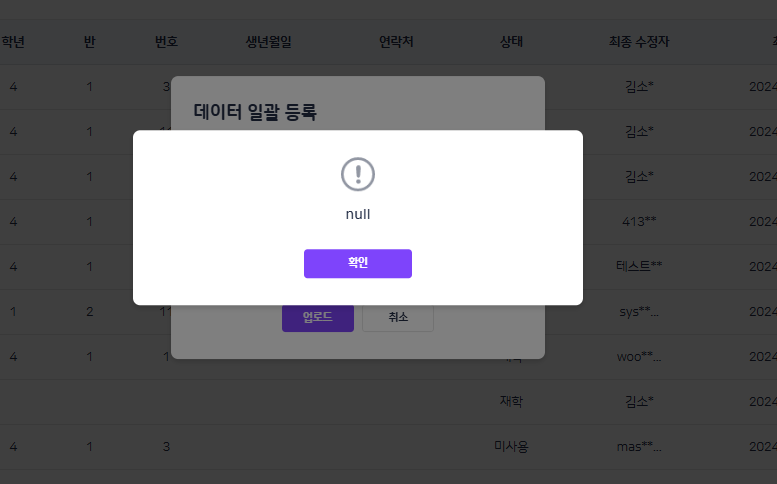Click the 생년월일 column header

[269, 42]
